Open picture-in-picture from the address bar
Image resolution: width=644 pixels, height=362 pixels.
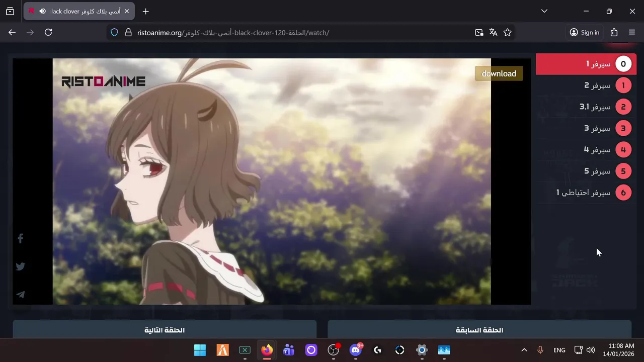point(479,33)
